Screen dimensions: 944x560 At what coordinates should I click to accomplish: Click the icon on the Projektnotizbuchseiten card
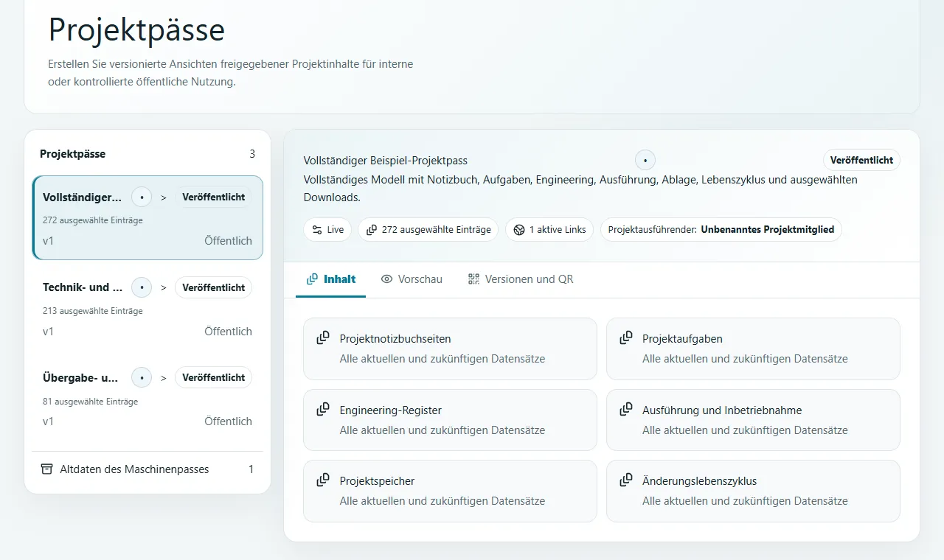click(x=323, y=337)
